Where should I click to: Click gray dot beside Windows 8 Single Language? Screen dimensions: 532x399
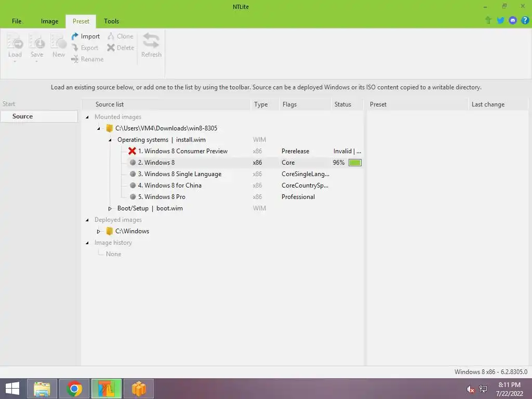click(132, 174)
